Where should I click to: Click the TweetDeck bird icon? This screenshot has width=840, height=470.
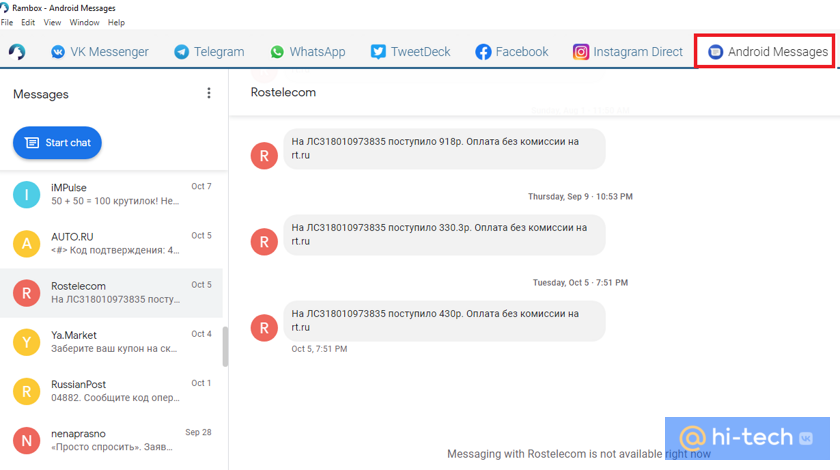tap(378, 51)
